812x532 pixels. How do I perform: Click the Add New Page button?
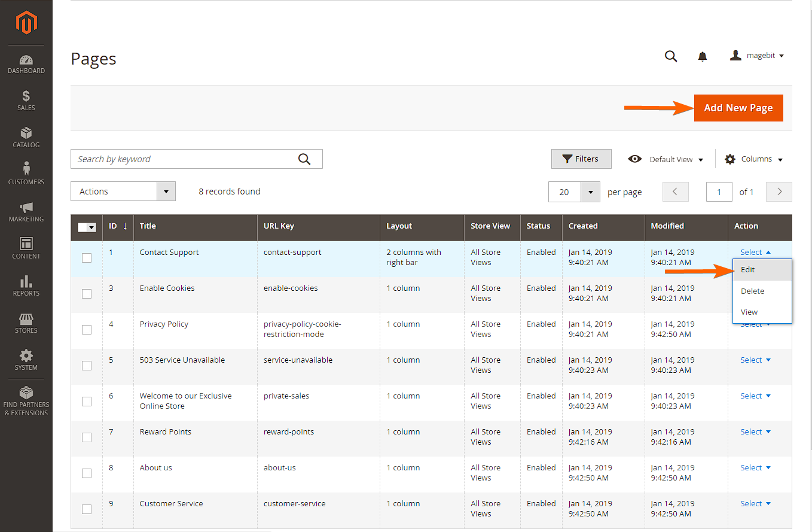click(x=738, y=108)
